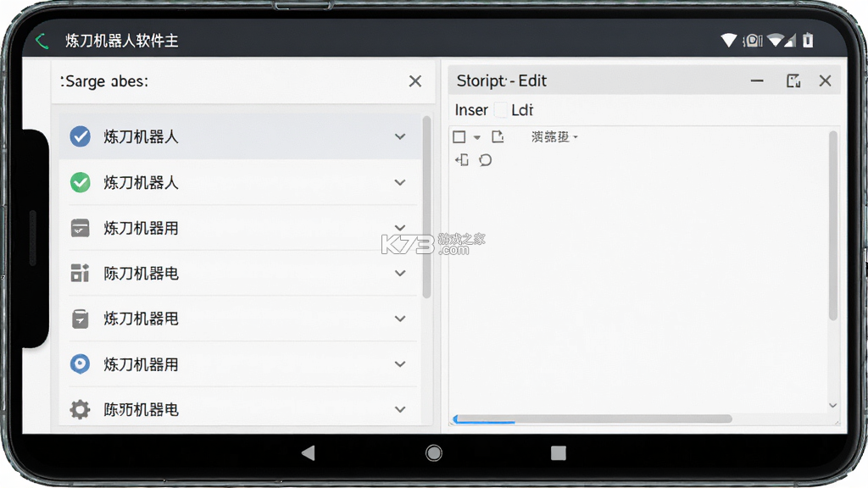Open the Ldi menu
The height and width of the screenshot is (488, 868).
coord(522,110)
